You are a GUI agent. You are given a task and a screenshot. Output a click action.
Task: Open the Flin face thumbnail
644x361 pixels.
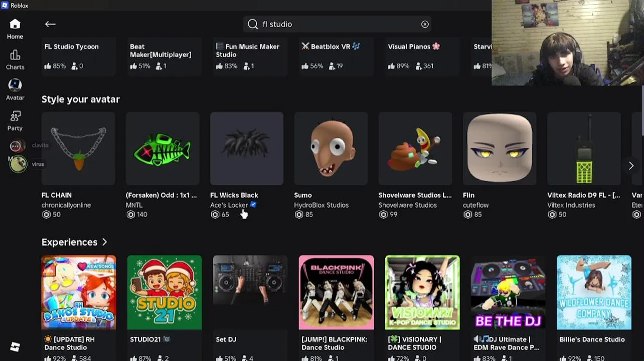point(500,148)
